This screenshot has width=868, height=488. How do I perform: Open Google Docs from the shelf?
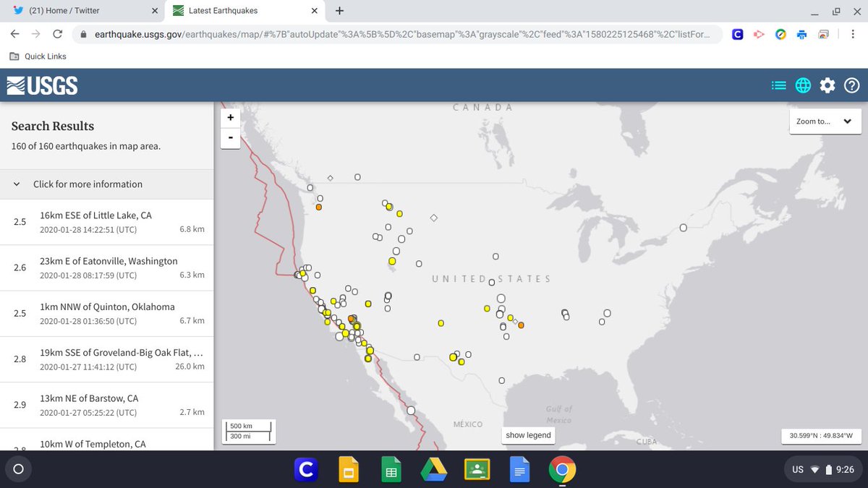tap(519, 470)
